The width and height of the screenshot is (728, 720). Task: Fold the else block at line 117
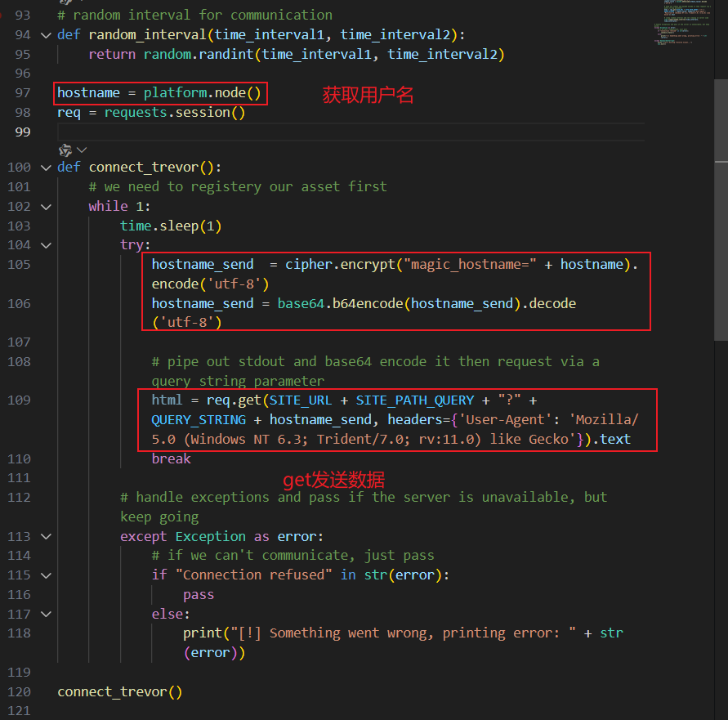[46, 614]
